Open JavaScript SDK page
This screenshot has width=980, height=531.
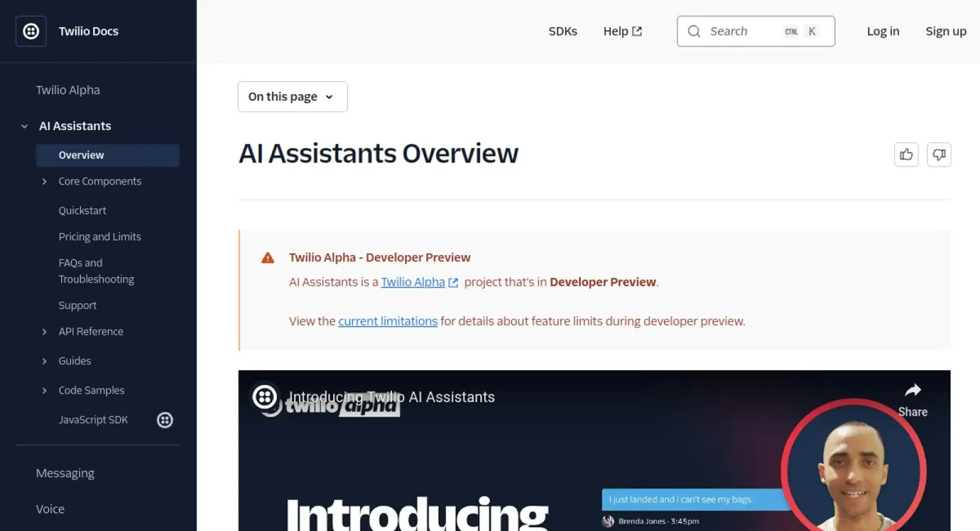pos(93,420)
